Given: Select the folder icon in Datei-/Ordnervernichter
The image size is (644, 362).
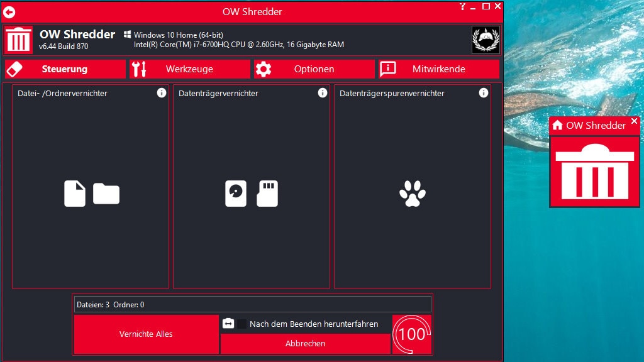Looking at the screenshot, I should click(x=106, y=194).
